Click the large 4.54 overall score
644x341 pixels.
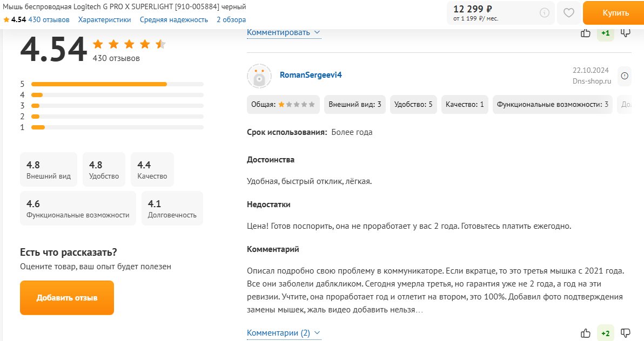point(53,49)
